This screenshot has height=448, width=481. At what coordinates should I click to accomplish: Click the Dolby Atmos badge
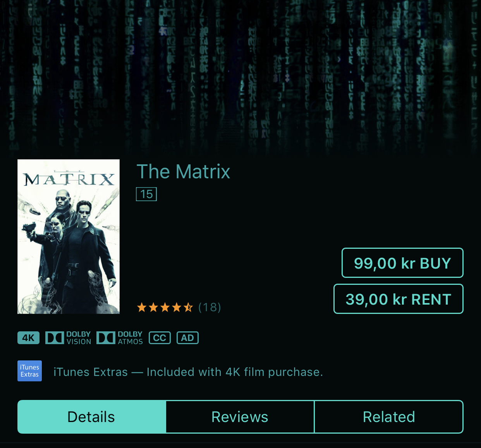(x=120, y=338)
